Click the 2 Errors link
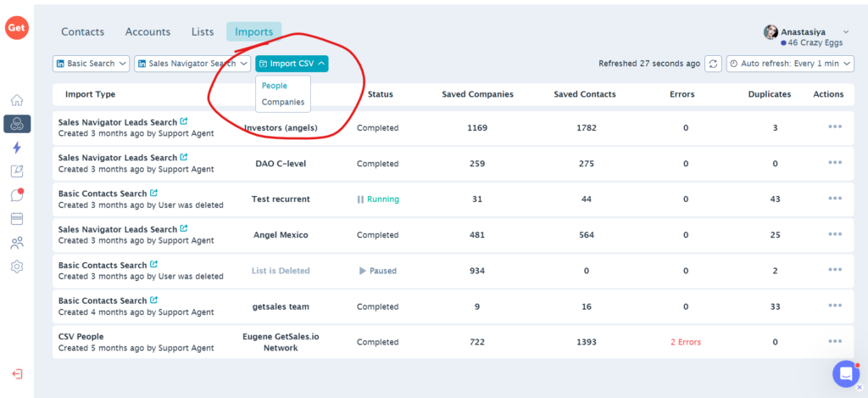Screen dimensions: 868x398 (685, 342)
